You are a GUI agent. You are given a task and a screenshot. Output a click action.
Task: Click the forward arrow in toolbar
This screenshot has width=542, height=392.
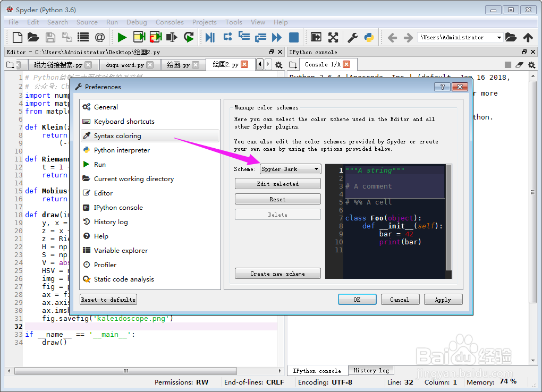click(x=408, y=37)
